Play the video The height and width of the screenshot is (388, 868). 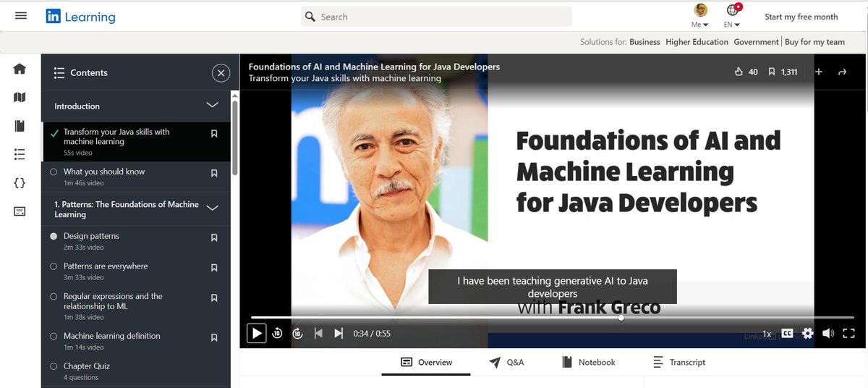tap(256, 333)
